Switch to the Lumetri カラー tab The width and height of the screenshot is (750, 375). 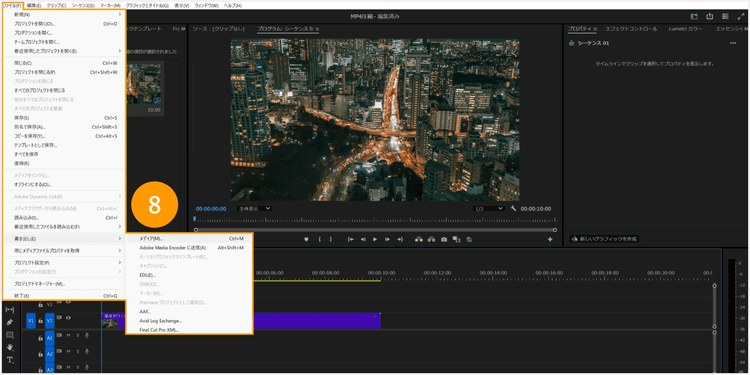pyautogui.click(x=685, y=29)
